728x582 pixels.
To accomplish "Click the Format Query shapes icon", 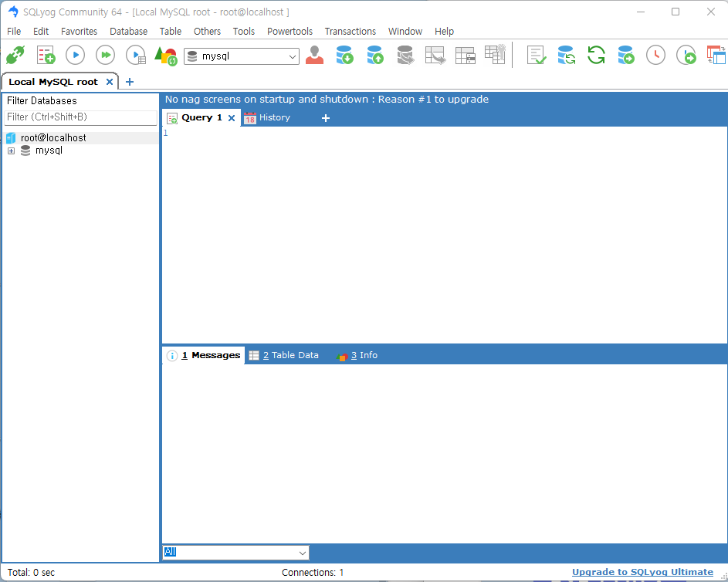I will click(x=166, y=56).
